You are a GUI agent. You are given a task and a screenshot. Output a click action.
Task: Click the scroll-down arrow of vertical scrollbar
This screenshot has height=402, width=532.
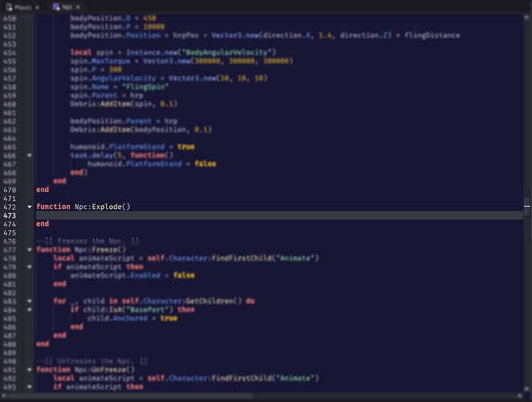(526, 389)
